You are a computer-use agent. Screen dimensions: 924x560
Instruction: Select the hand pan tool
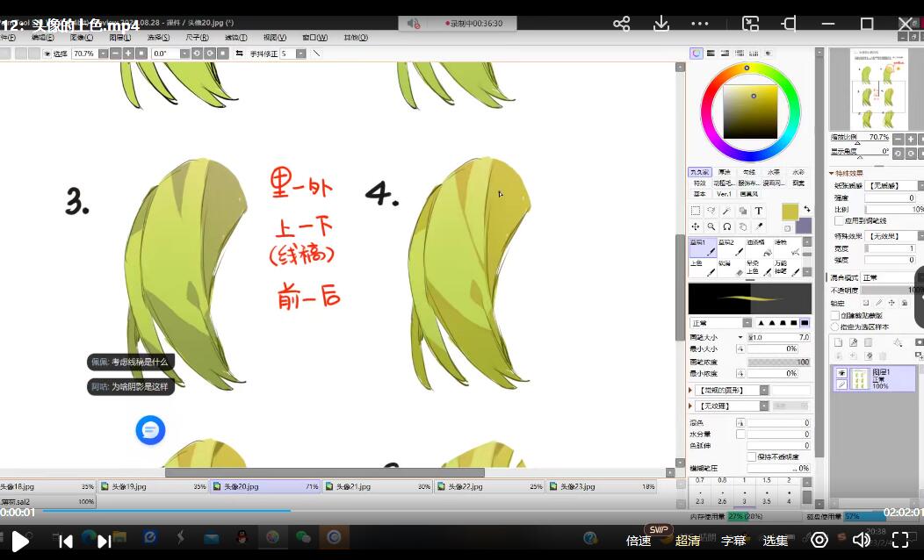(743, 226)
